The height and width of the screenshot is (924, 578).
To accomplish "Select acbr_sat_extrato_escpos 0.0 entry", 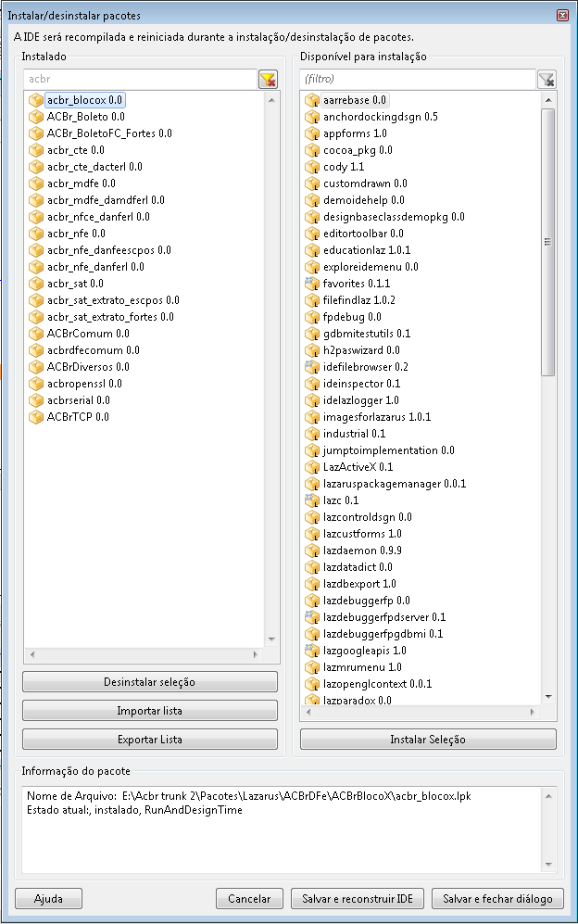I will click(x=113, y=300).
